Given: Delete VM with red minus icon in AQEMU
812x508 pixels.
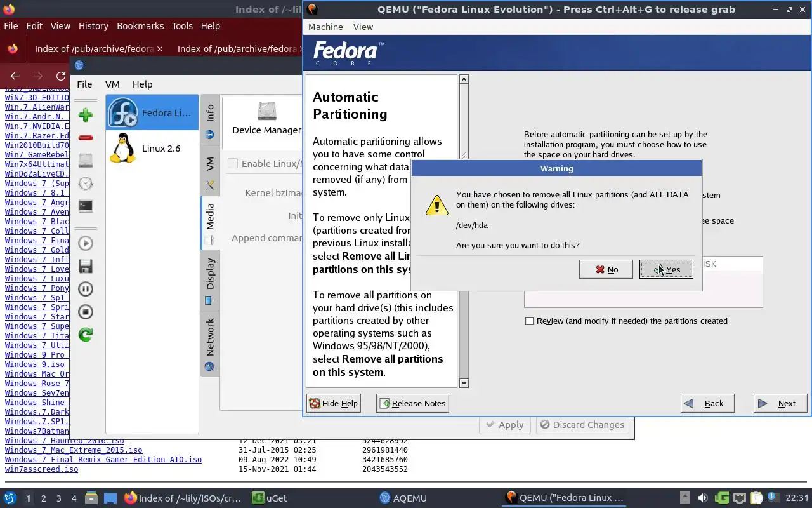Looking at the screenshot, I should [86, 137].
